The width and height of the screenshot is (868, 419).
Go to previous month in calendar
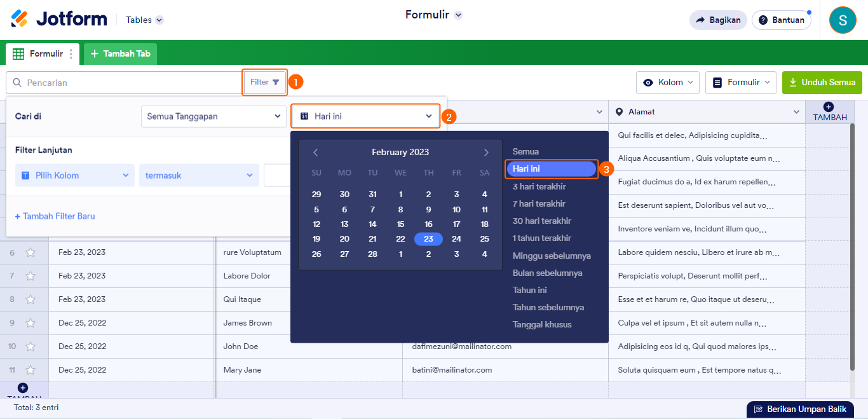[x=316, y=153]
